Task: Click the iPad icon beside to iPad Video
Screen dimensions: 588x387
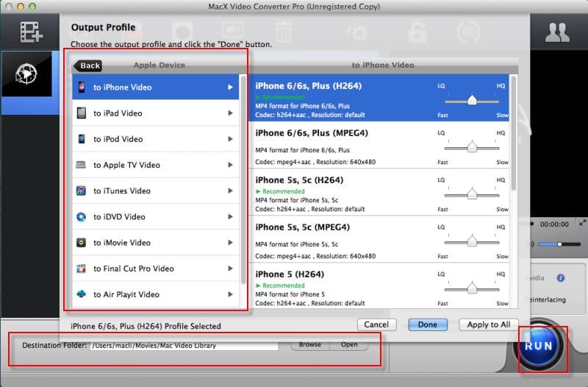Action: tap(82, 113)
